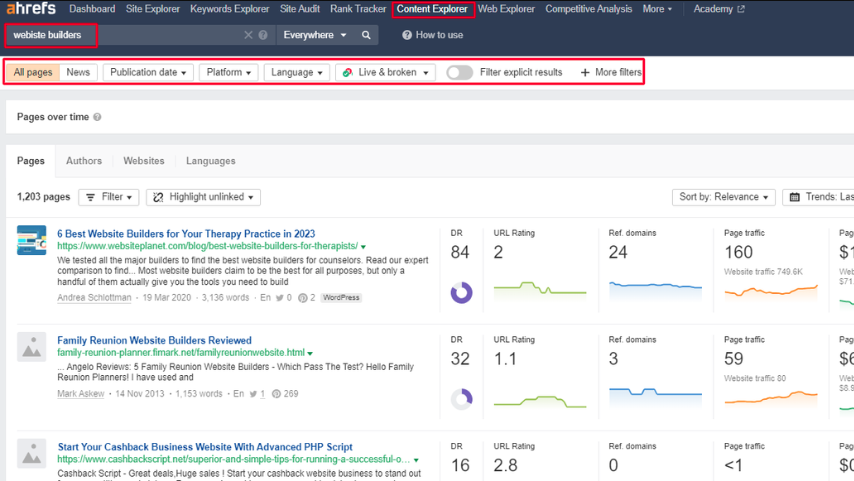This screenshot has height=481, width=854.
Task: Open family-reunion-planner.fimark.net URL
Action: coord(181,352)
